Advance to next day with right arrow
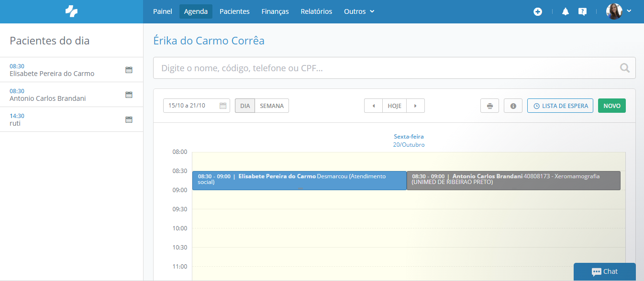The width and height of the screenshot is (644, 281). tap(415, 105)
